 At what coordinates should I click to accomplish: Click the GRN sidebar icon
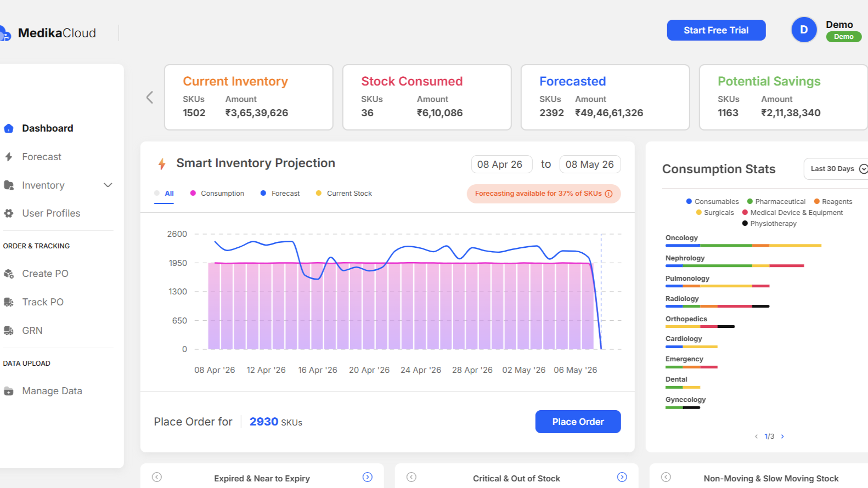click(8, 331)
